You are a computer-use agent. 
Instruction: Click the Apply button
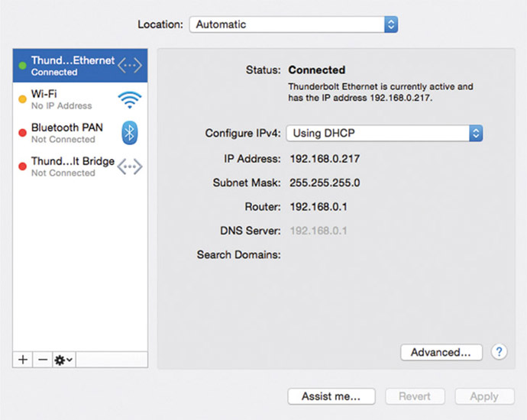(484, 396)
